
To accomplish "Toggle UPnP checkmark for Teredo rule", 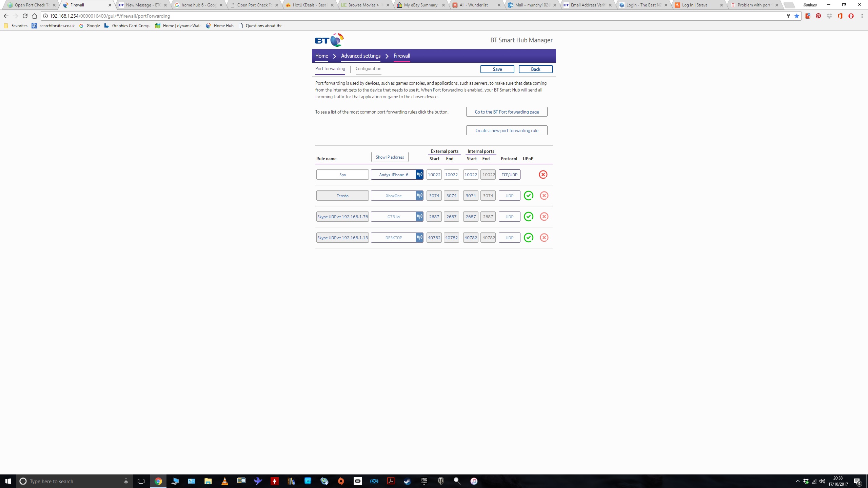I will tap(528, 196).
